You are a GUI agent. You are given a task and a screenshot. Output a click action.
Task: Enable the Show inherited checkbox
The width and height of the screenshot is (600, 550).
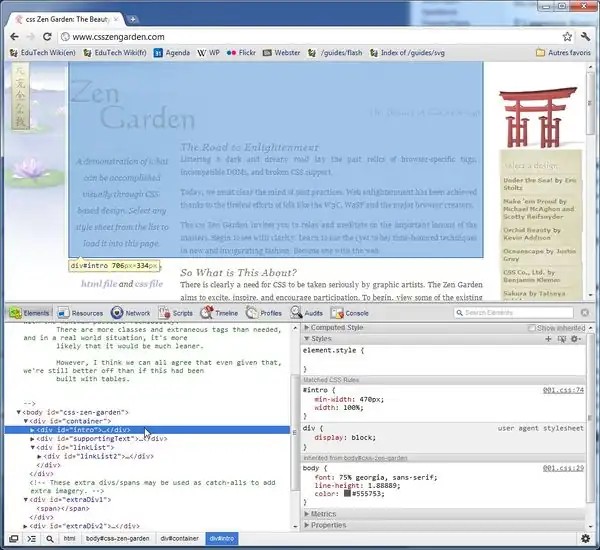534,328
